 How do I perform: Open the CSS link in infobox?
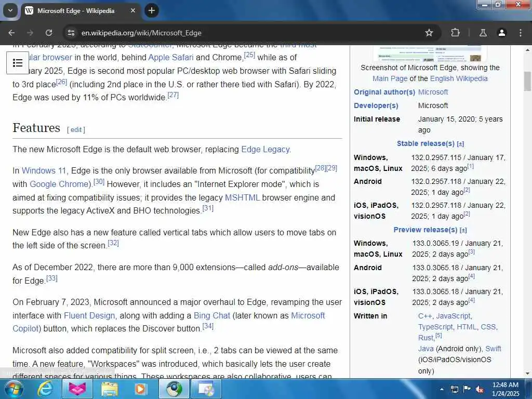[x=488, y=327]
